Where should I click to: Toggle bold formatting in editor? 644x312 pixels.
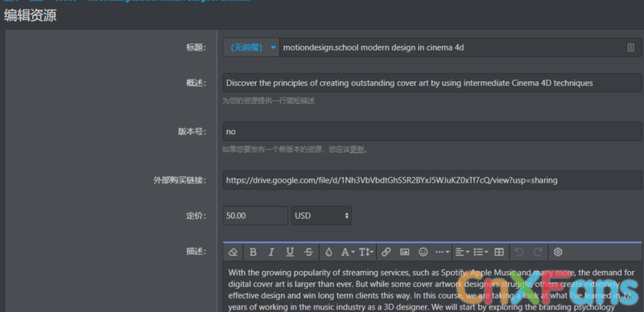pos(253,252)
